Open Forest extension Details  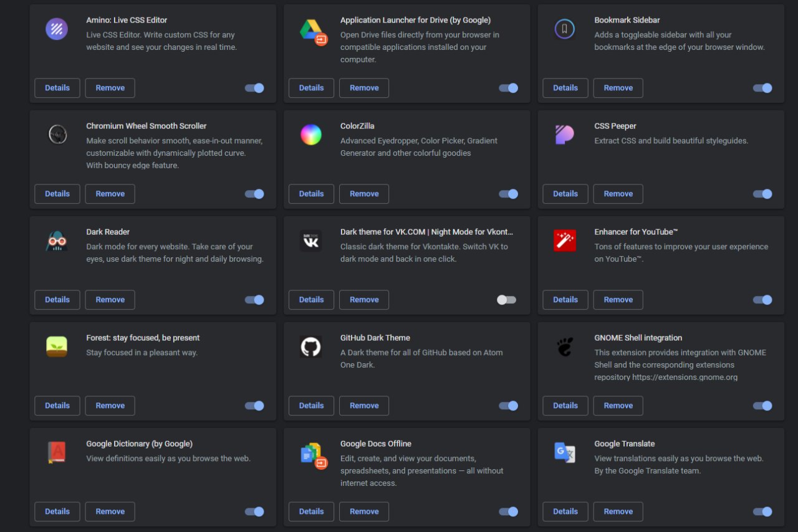[x=57, y=406]
